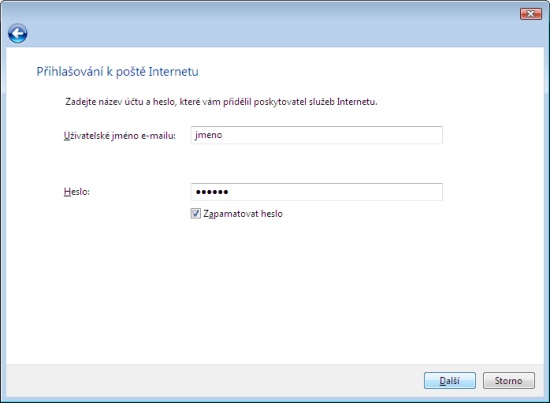Cancel the wizard with the Storno button
This screenshot has height=403, width=550.
click(x=509, y=381)
